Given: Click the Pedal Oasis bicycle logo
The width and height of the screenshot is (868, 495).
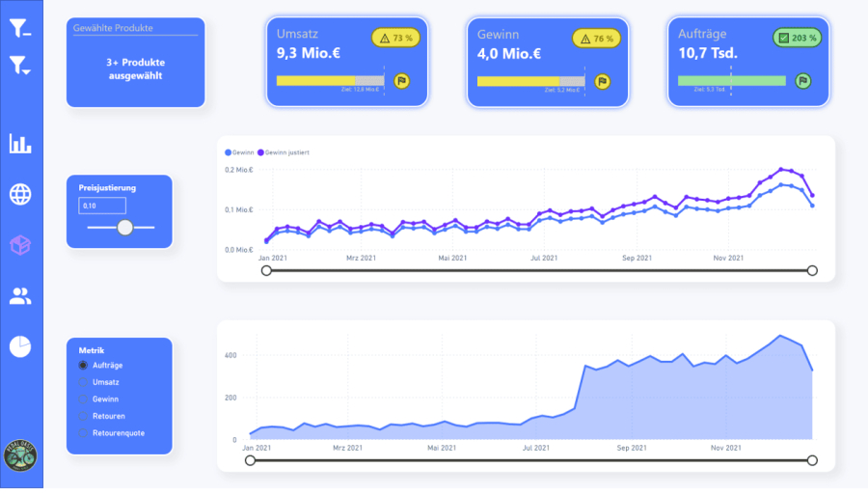Looking at the screenshot, I should 20,455.
